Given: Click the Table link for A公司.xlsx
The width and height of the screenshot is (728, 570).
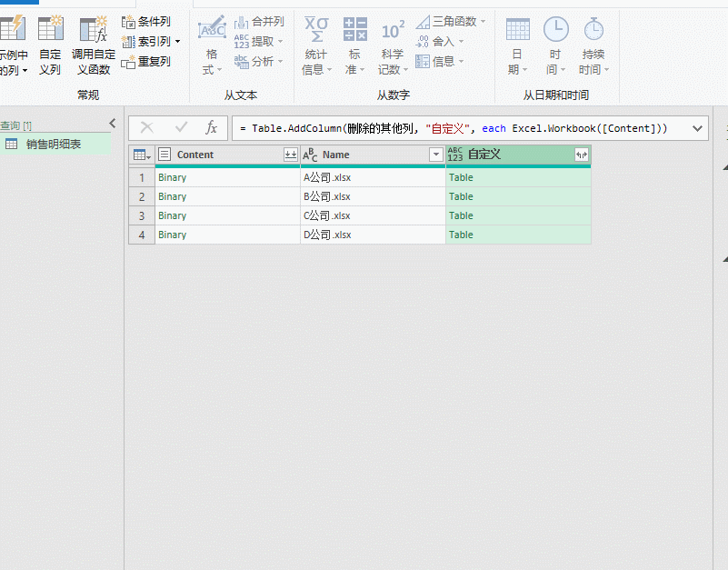Looking at the screenshot, I should [461, 177].
